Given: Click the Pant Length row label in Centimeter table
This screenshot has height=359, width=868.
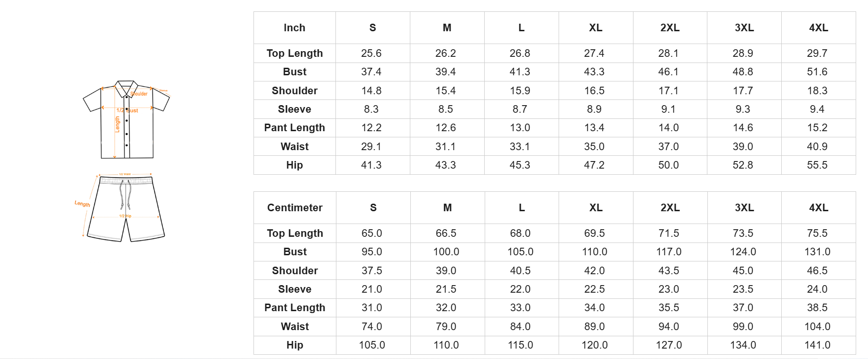Looking at the screenshot, I should (x=295, y=308).
